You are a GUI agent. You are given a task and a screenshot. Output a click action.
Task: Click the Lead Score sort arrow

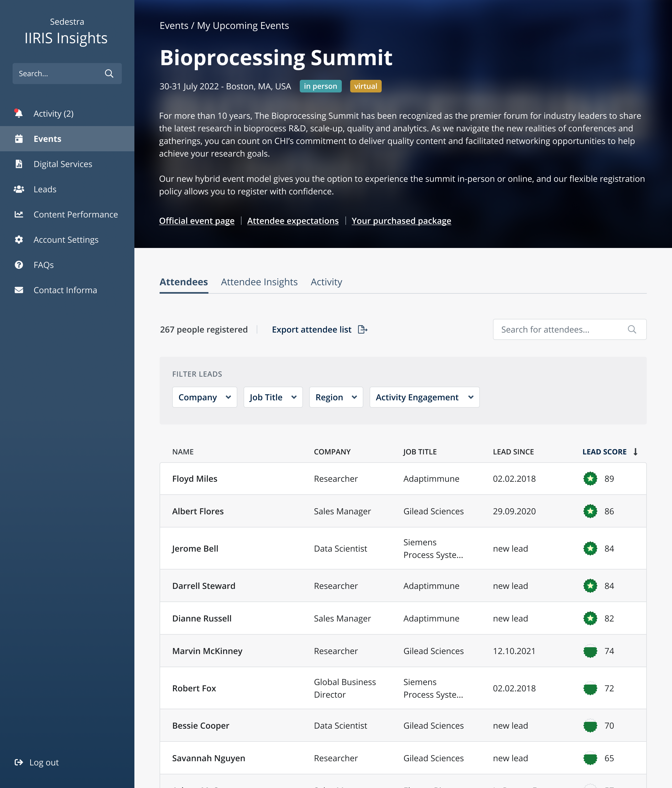coord(636,452)
